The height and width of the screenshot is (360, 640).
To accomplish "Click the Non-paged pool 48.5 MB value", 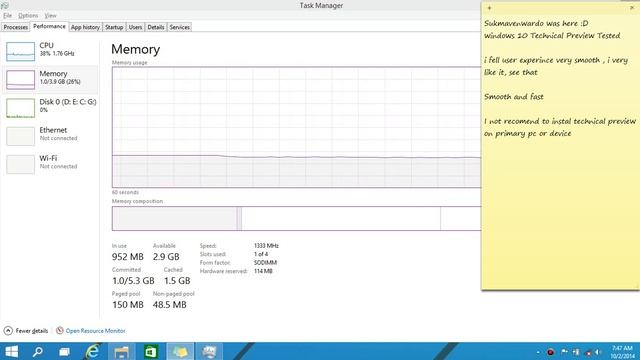I will (169, 305).
